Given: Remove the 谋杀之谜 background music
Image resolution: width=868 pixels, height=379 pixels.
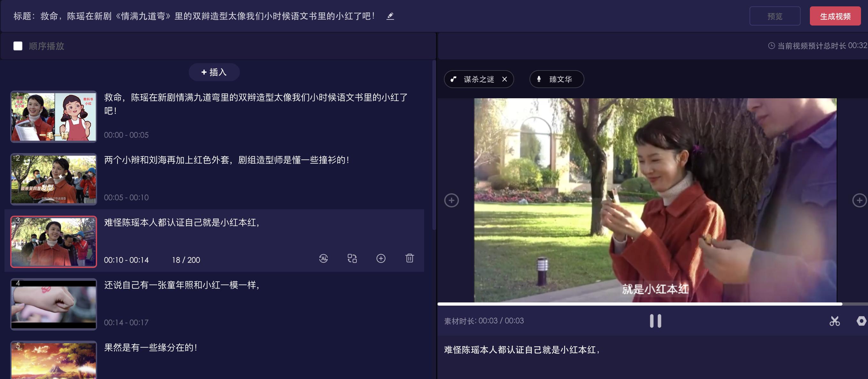Looking at the screenshot, I should (505, 79).
